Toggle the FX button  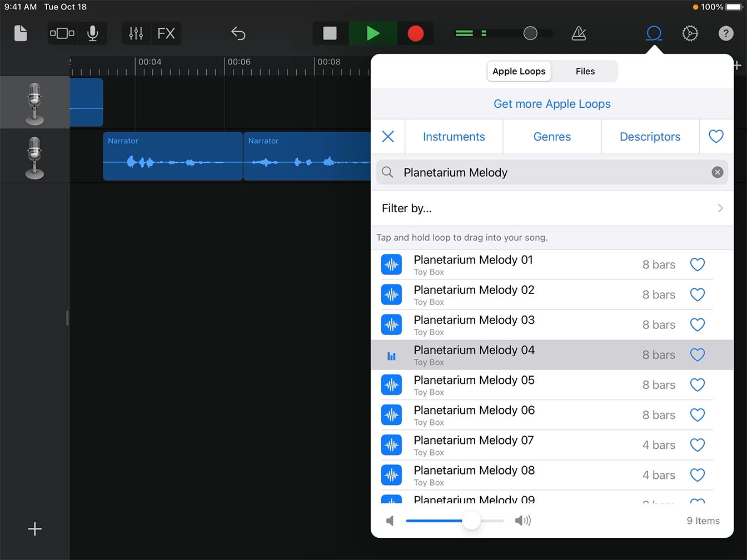pyautogui.click(x=166, y=33)
